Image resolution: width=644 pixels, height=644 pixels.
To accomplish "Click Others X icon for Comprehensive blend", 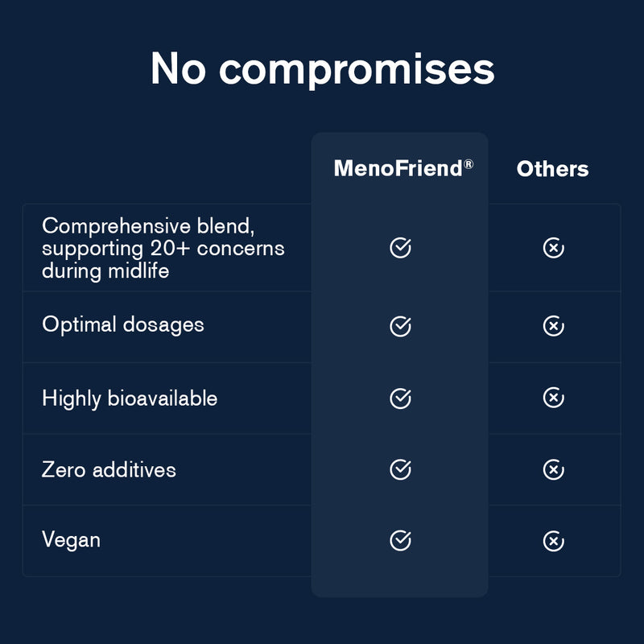I will coord(553,248).
